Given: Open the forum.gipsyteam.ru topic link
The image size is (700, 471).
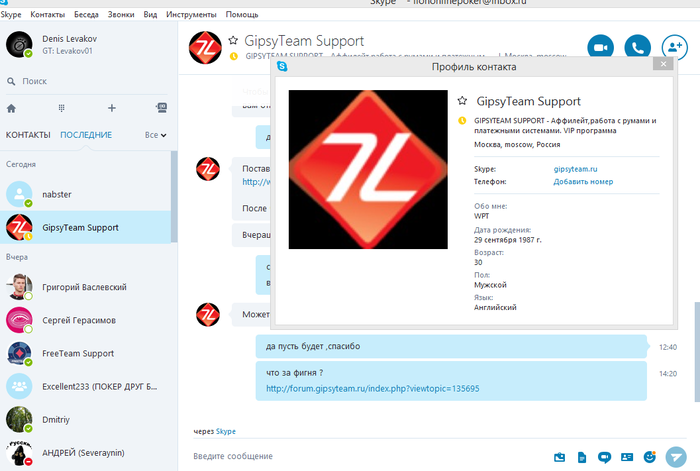Looking at the screenshot, I should pyautogui.click(x=372, y=388).
